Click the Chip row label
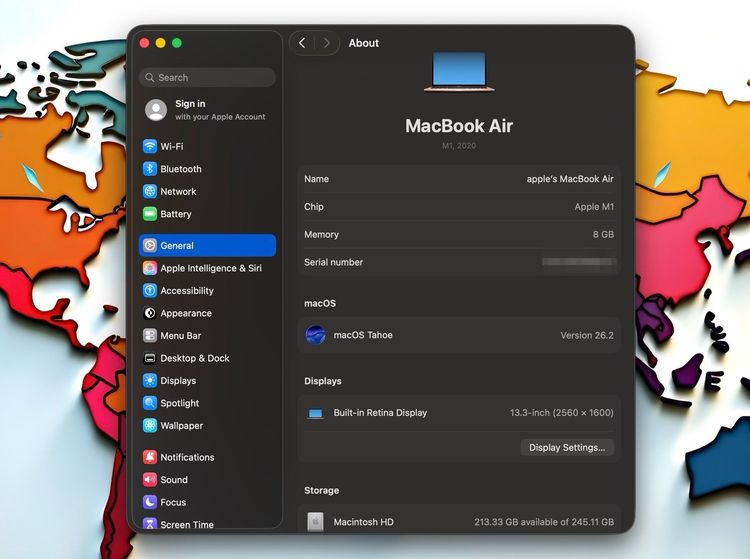Screen dimensions: 750x559 pos(314,207)
